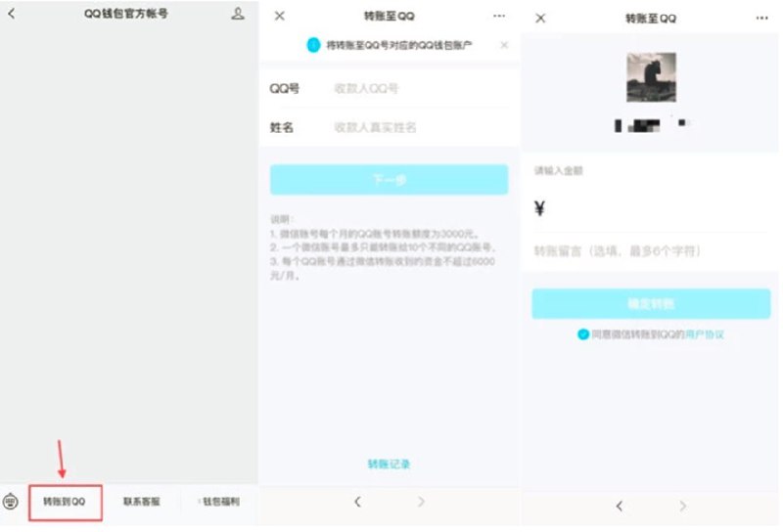Open the profile icon in QQ钱包官方帐号 header
This screenshot has width=783, height=532.
coord(238,15)
